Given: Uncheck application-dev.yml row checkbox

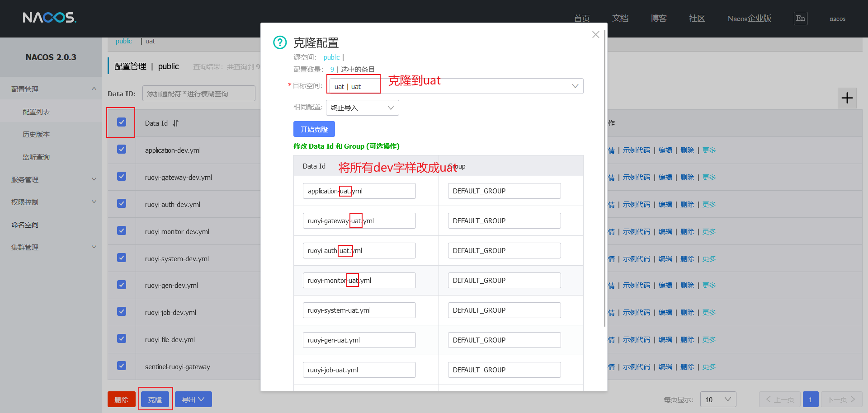Looking at the screenshot, I should pyautogui.click(x=122, y=149).
